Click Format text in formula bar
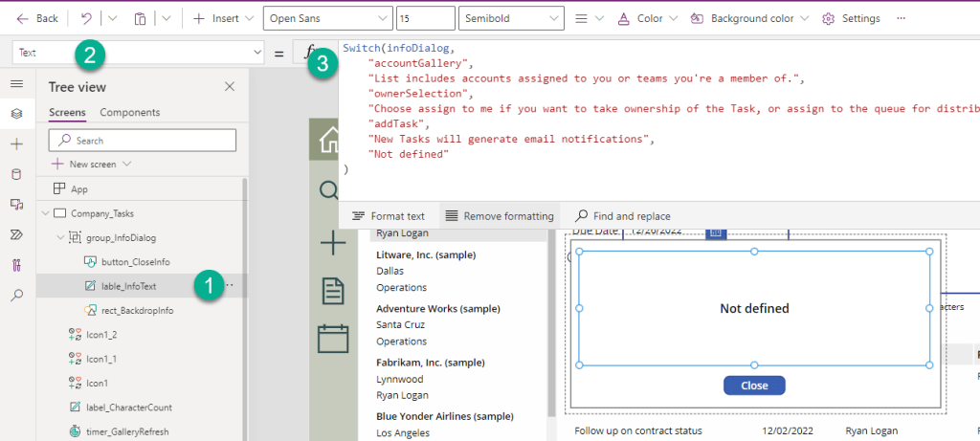Viewport: 980px width, 441px height. (x=389, y=216)
